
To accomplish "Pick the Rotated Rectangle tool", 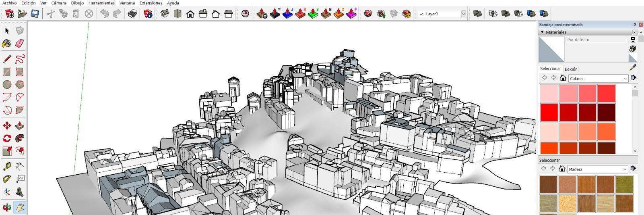I will pos(20,72).
